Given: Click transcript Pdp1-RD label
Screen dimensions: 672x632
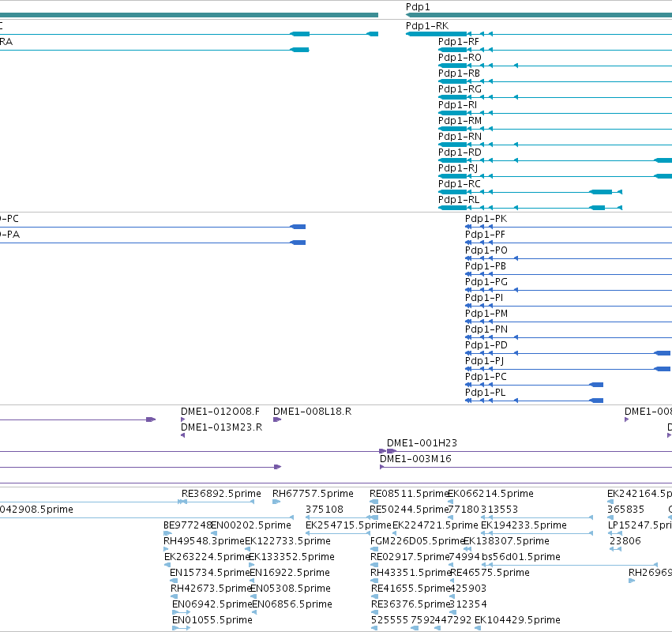Looking at the screenshot, I should pyautogui.click(x=460, y=152).
